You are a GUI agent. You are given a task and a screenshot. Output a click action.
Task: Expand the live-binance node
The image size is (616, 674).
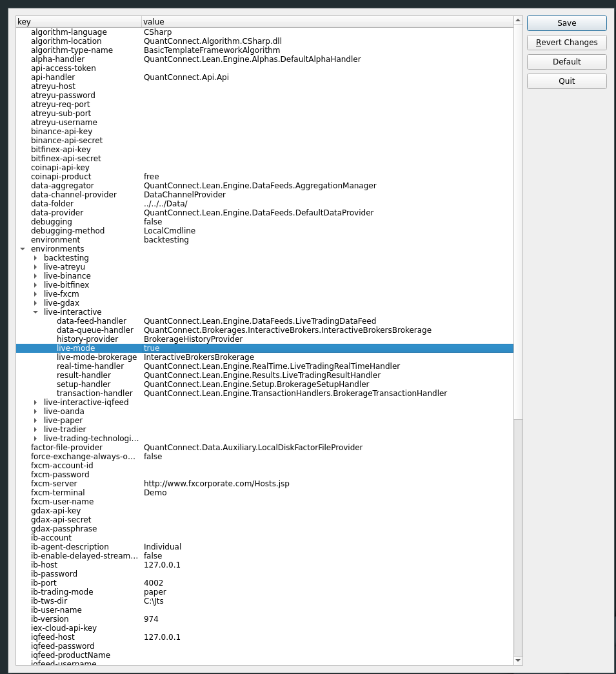pyautogui.click(x=35, y=276)
